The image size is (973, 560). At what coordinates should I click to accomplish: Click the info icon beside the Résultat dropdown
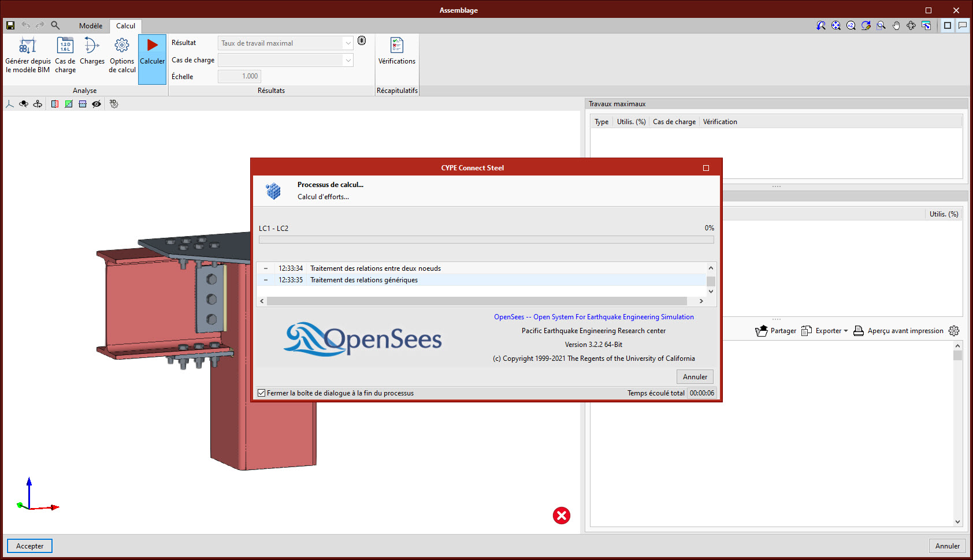[x=362, y=40]
